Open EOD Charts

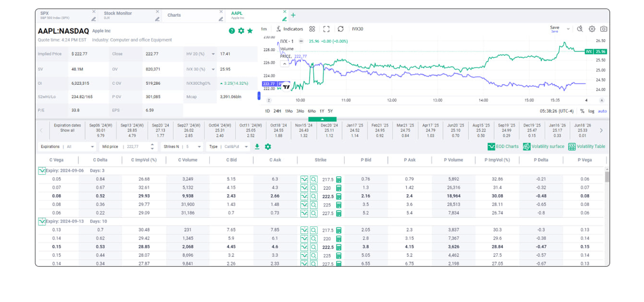pyautogui.click(x=503, y=146)
